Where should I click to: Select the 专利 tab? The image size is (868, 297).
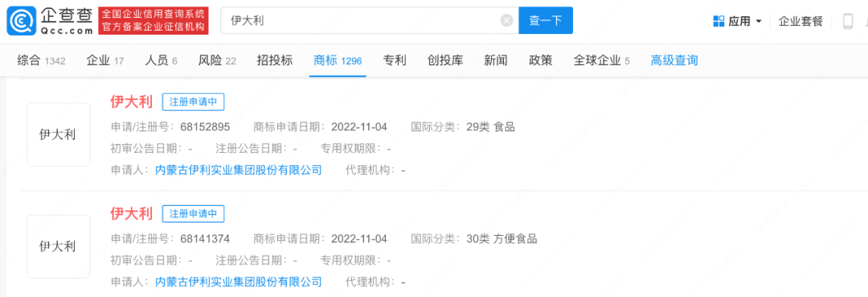[x=395, y=60]
